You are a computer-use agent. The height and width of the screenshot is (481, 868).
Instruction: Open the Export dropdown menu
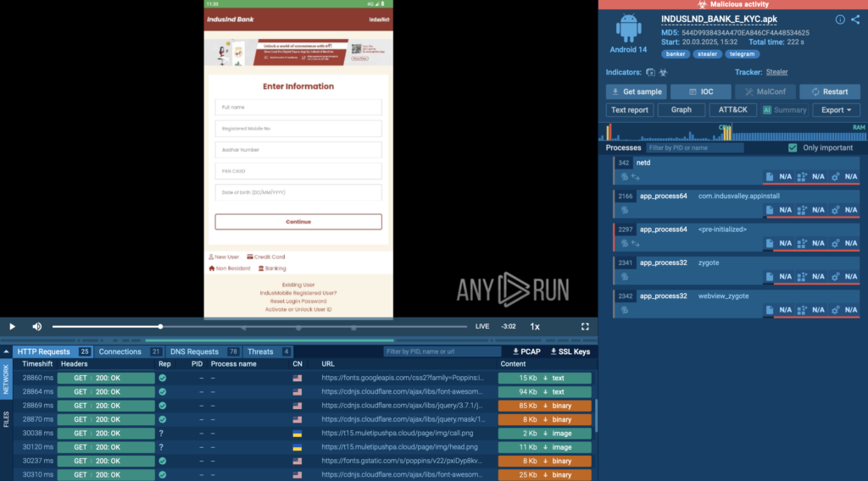(836, 110)
